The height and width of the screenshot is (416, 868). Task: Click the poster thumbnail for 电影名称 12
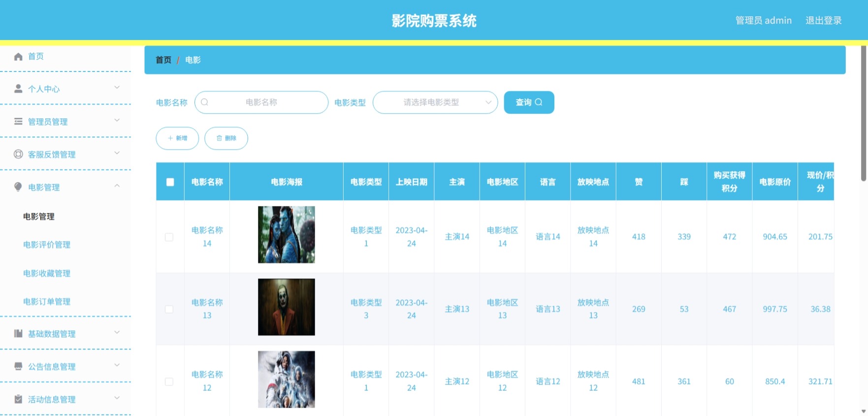(287, 380)
